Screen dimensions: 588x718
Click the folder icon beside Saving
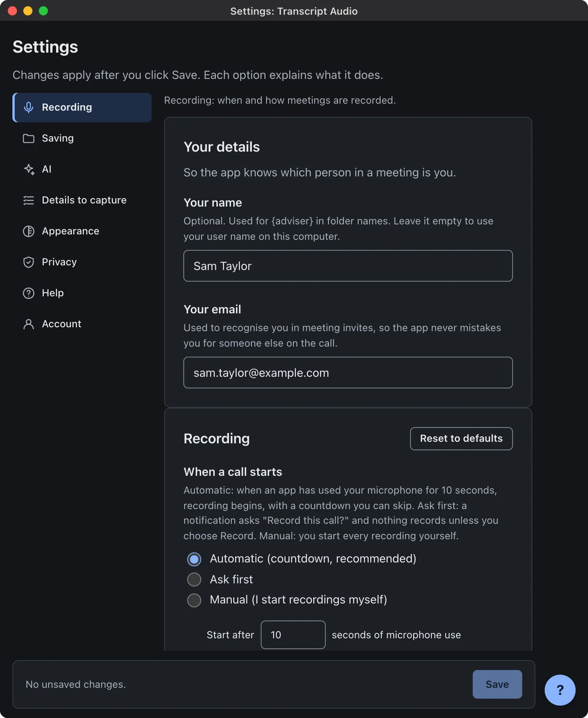point(29,138)
